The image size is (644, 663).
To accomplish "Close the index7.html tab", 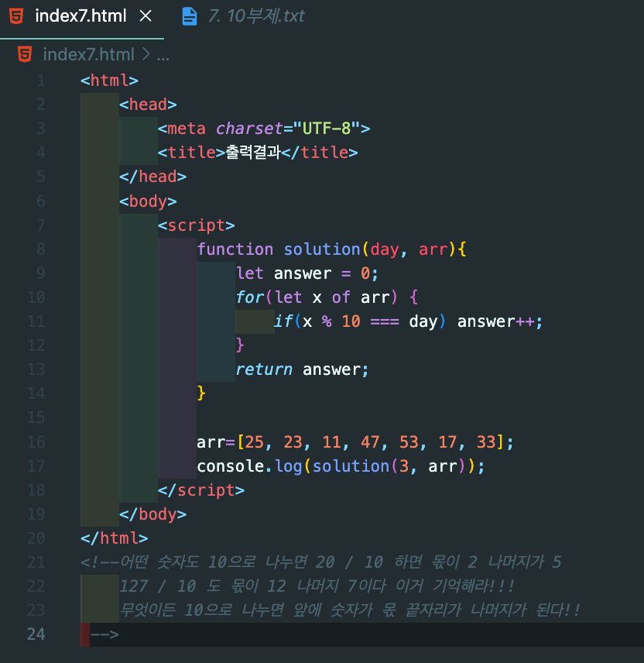I will pos(146,16).
